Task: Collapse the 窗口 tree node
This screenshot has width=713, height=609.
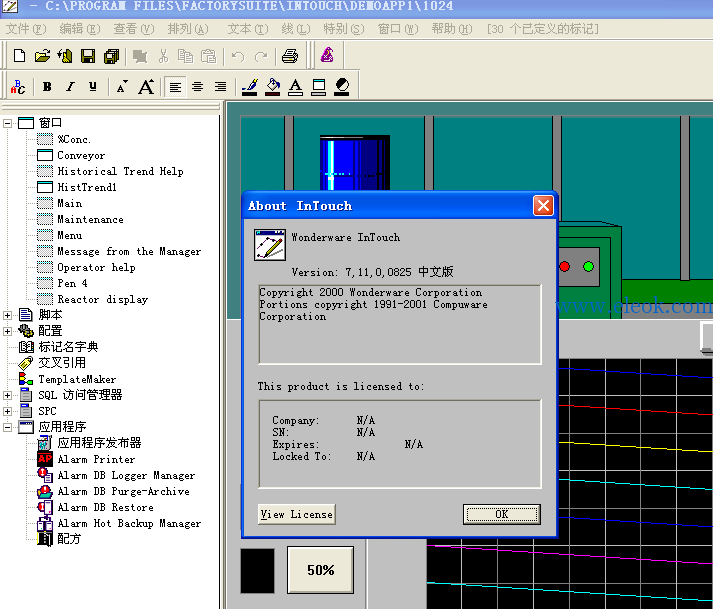Action: (x=7, y=123)
